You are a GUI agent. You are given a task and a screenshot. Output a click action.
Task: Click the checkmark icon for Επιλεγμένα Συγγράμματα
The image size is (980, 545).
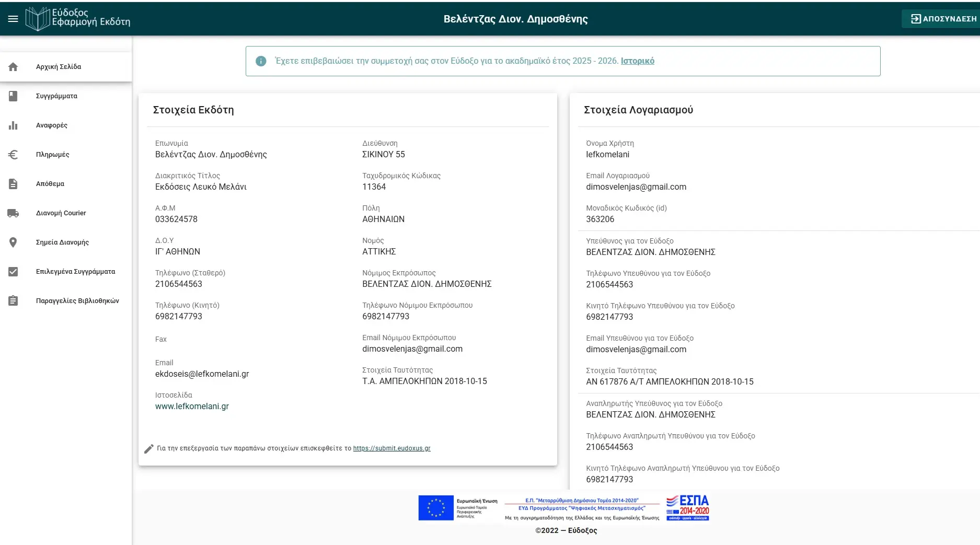[13, 272]
